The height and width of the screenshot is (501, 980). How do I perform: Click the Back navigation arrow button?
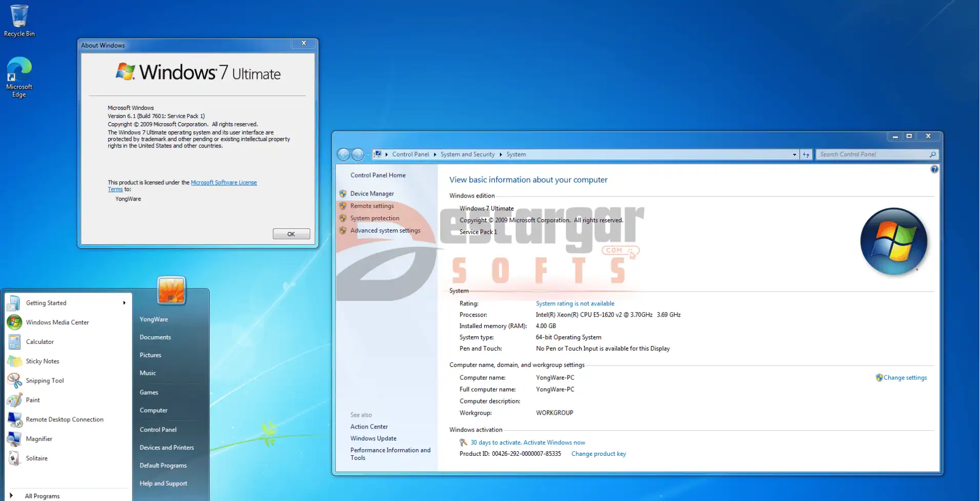344,155
